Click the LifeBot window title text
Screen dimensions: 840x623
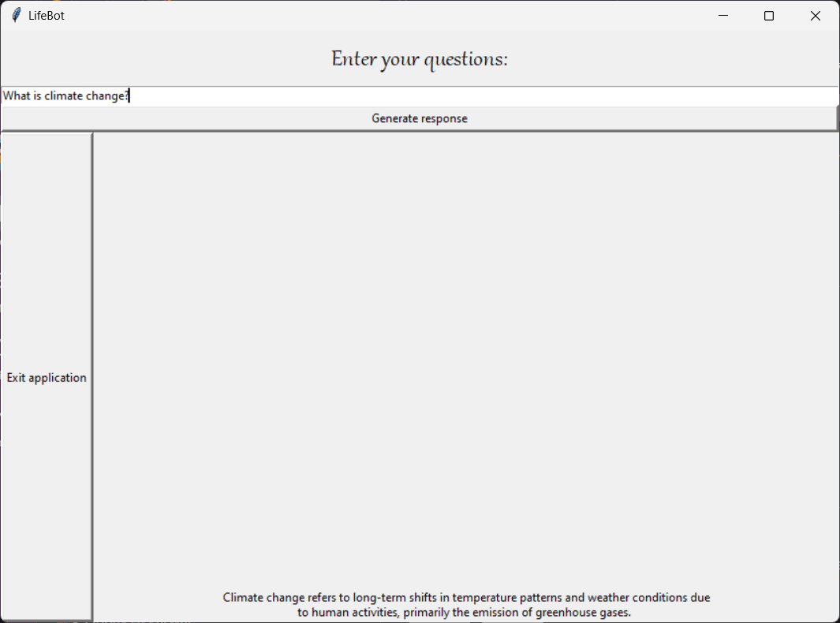tap(46, 16)
